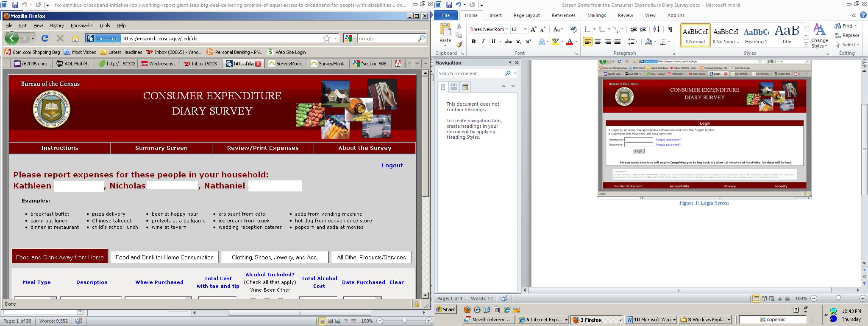This screenshot has height=326, width=868.
Task: Click the Grow Font icon
Action: pyautogui.click(x=534, y=29)
